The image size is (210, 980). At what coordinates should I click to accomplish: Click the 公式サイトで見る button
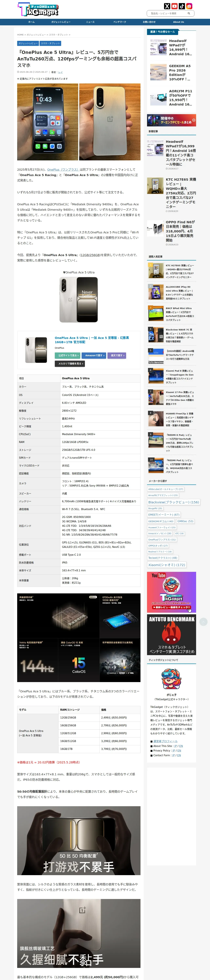click(67, 355)
